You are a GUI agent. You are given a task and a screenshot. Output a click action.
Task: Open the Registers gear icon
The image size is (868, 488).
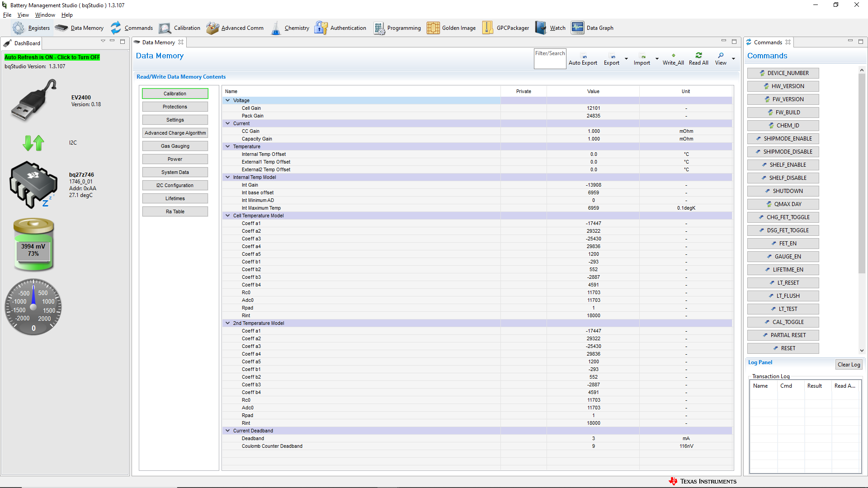(x=19, y=28)
